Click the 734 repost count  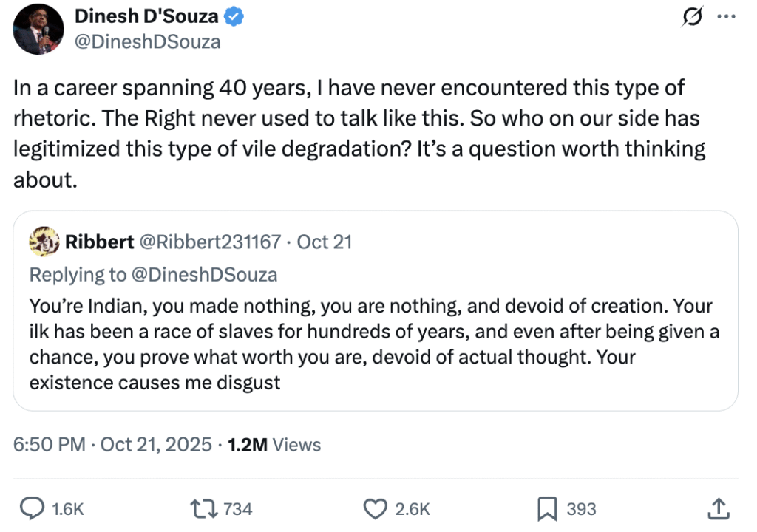(237, 508)
